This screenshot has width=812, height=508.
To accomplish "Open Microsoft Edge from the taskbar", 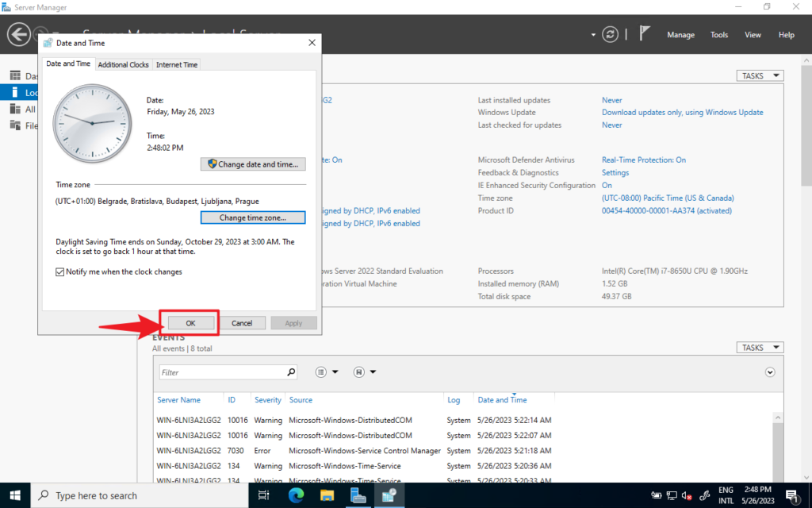I will 295,496.
